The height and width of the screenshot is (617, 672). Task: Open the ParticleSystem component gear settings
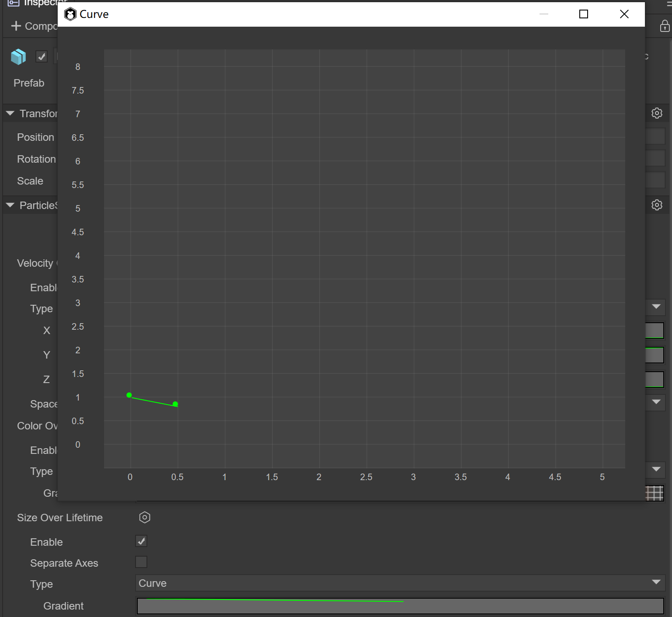[x=657, y=205]
